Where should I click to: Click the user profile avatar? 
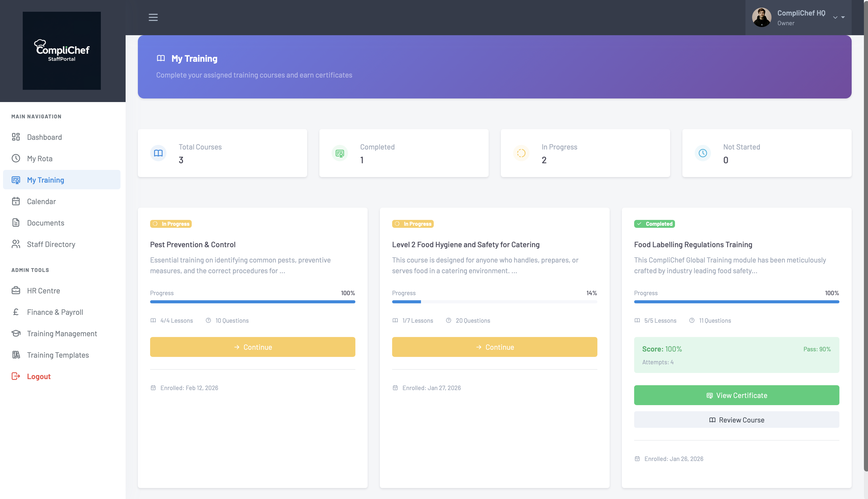(761, 17)
